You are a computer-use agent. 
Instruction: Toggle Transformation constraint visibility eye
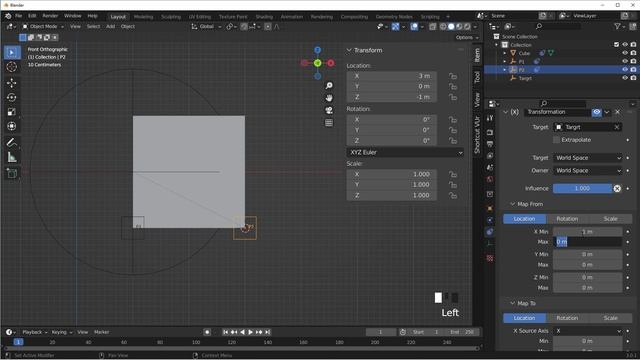pyautogui.click(x=597, y=112)
